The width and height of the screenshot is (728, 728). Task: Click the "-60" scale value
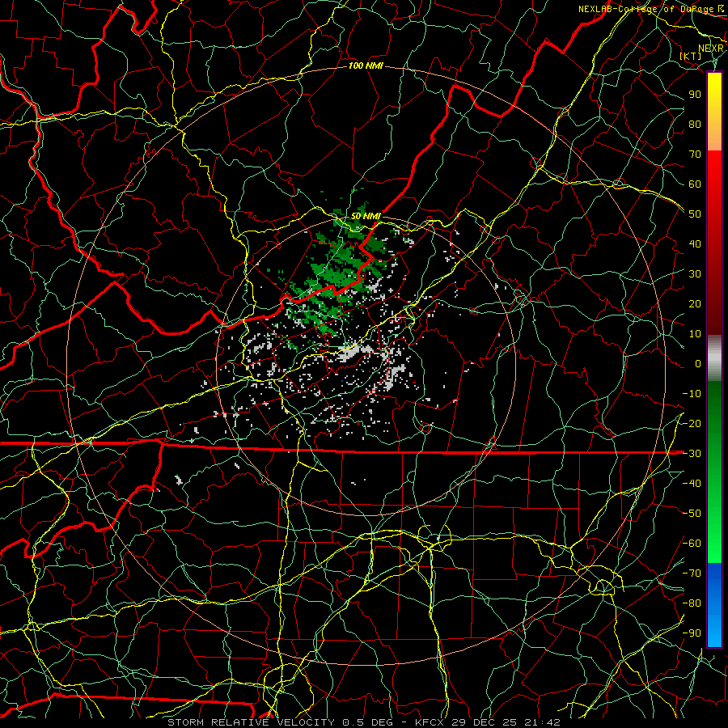click(x=692, y=544)
